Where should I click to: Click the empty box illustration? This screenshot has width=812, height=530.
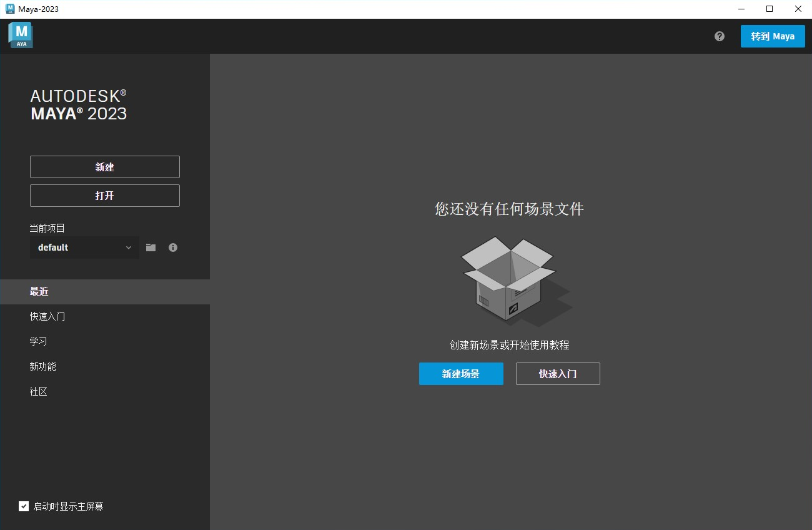516,281
